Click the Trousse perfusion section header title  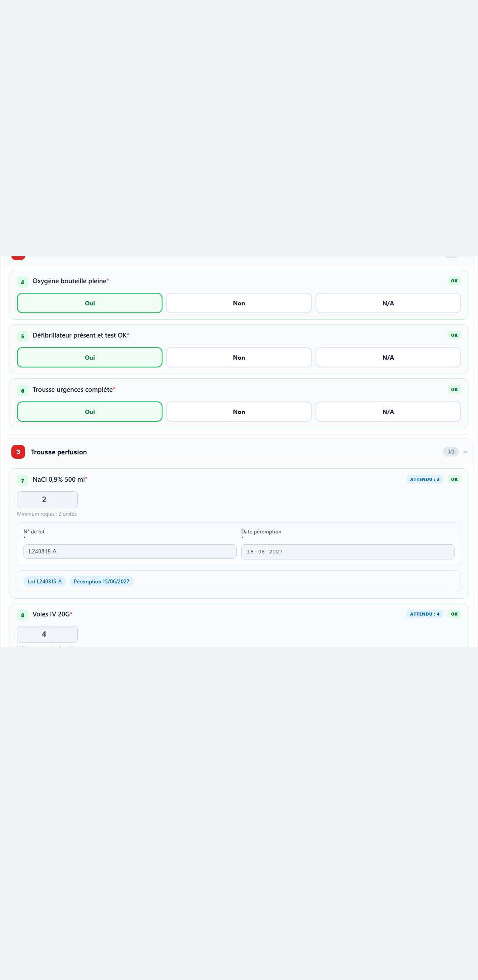tap(59, 452)
